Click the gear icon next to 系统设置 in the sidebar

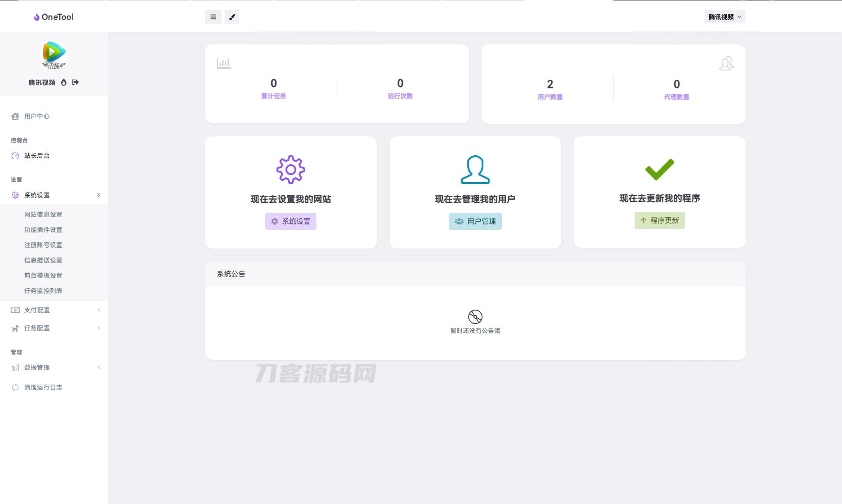15,195
